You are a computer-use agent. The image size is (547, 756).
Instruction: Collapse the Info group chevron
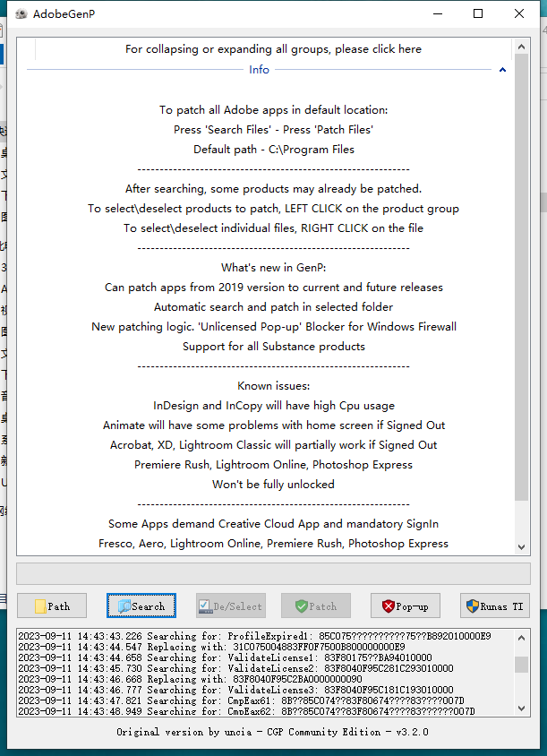pyautogui.click(x=502, y=70)
